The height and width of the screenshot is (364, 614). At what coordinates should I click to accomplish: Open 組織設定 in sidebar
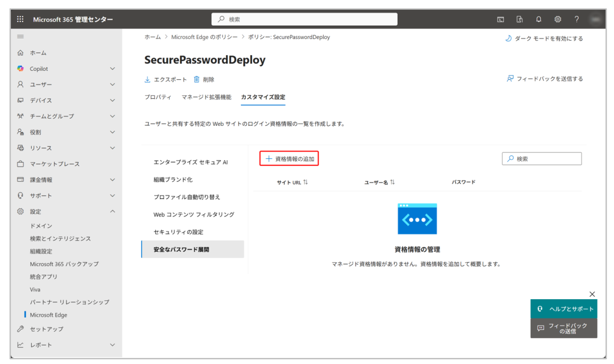coord(41,251)
